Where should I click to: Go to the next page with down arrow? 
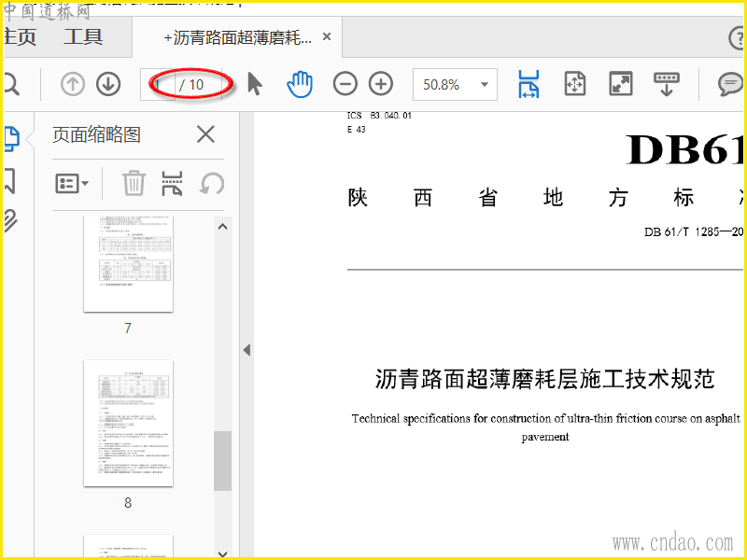[108, 84]
